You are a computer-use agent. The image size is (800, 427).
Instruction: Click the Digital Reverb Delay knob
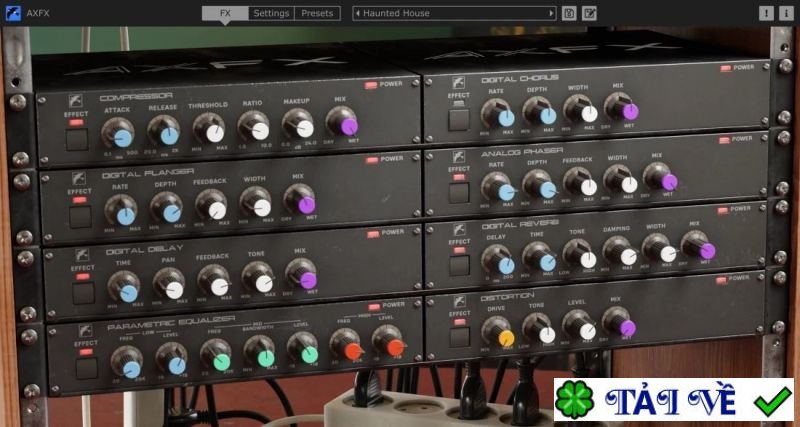click(498, 261)
